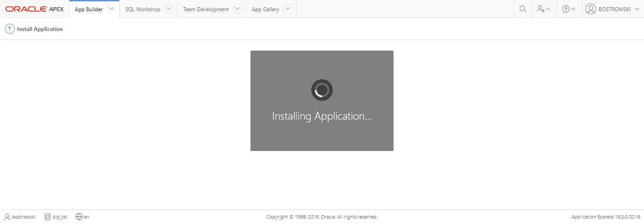
Task: Click the search magnifier icon
Action: tap(523, 9)
